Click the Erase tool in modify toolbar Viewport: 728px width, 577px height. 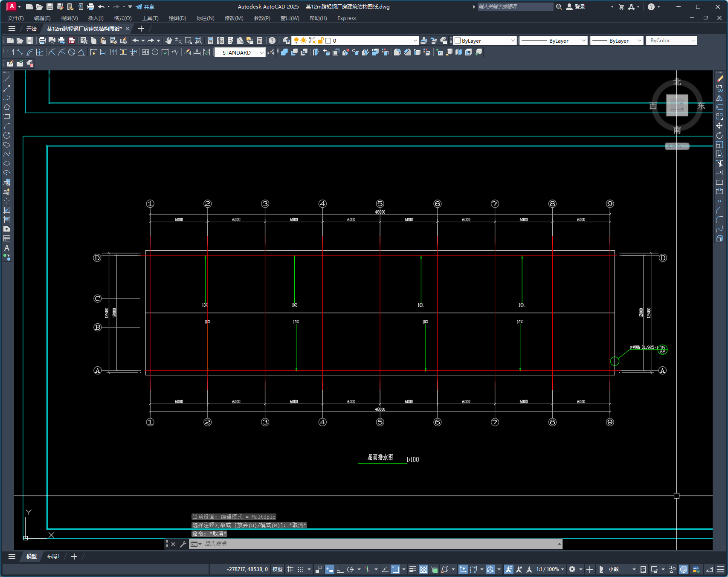[719, 79]
